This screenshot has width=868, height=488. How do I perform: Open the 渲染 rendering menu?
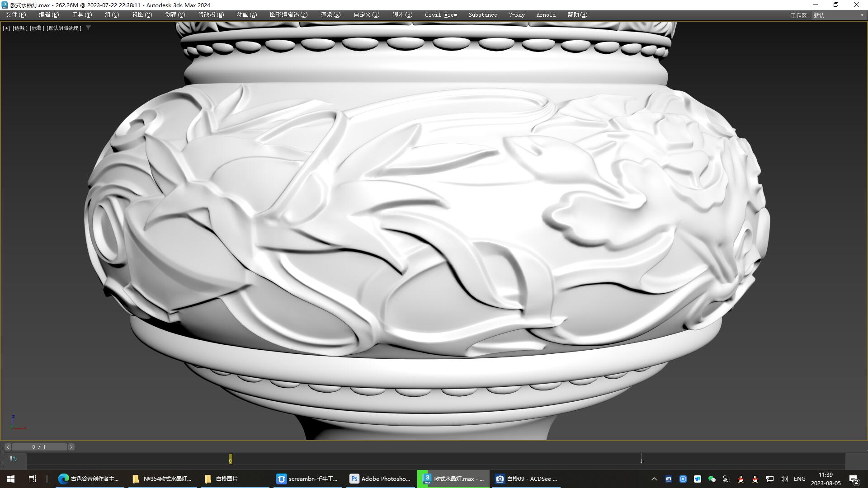330,15
